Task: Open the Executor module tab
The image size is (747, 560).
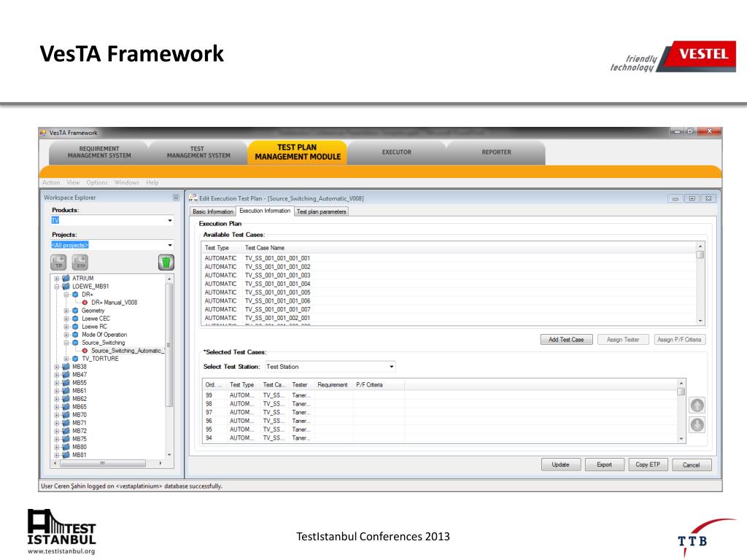Action: click(x=396, y=152)
